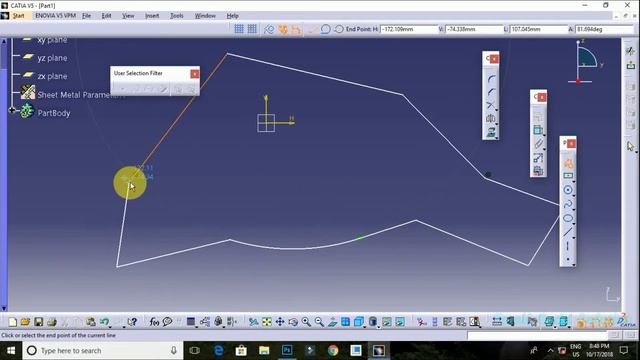Click the Exit workbench icon at top right
The width and height of the screenshot is (640, 360).
coord(631,65)
